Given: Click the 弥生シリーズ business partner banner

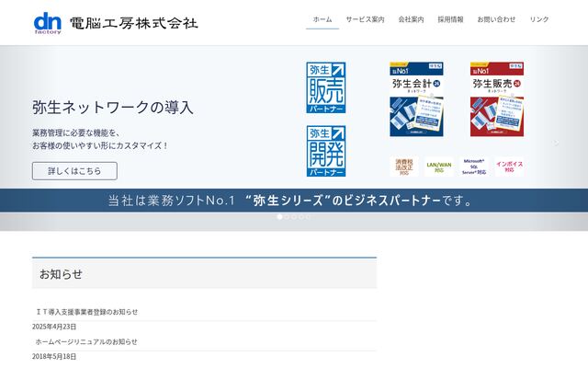Looking at the screenshot, I should pos(294,201).
